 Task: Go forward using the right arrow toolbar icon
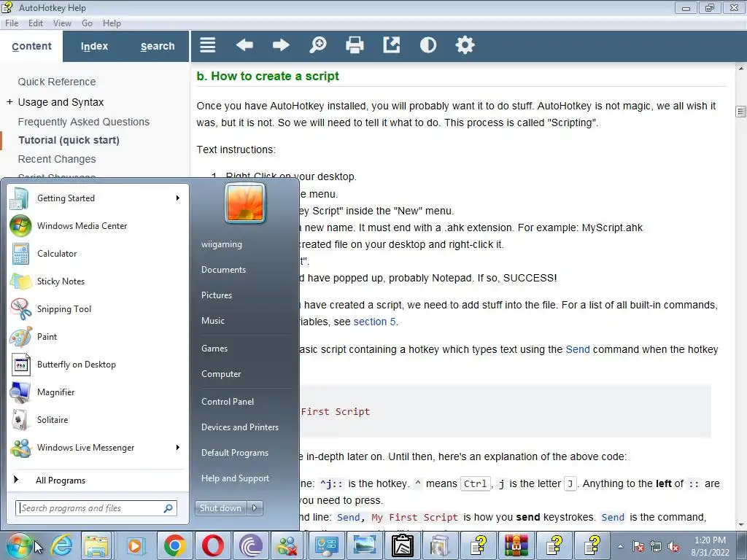click(x=281, y=45)
